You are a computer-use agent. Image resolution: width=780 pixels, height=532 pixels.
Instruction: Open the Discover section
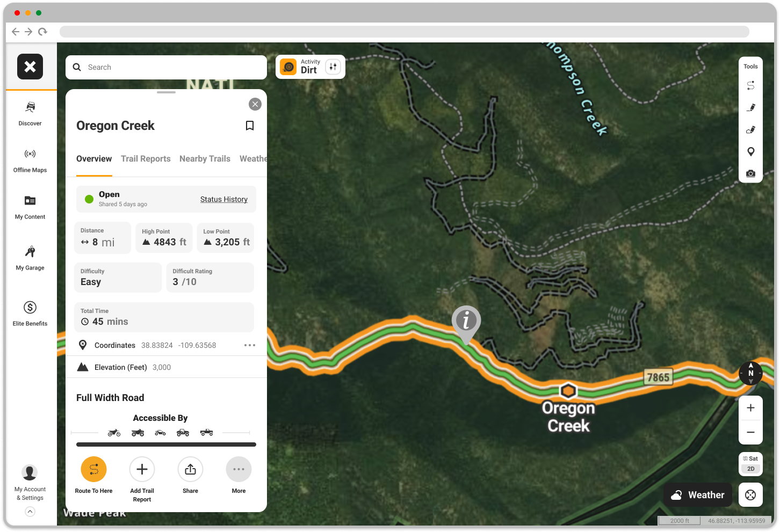click(30, 114)
